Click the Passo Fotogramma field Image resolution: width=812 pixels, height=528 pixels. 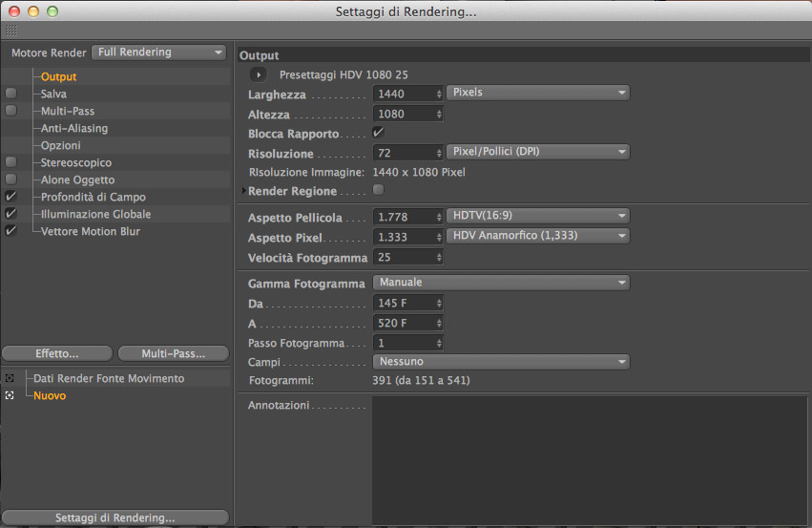pyautogui.click(x=405, y=343)
